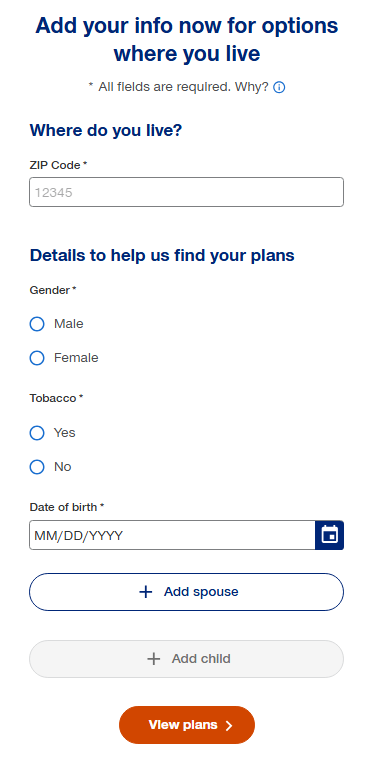Click the chevron arrow on View plans
Image resolution: width=368 pixels, height=762 pixels.
point(229,726)
